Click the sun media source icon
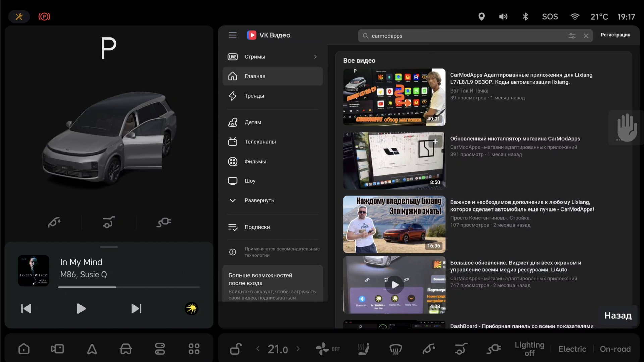 click(192, 308)
